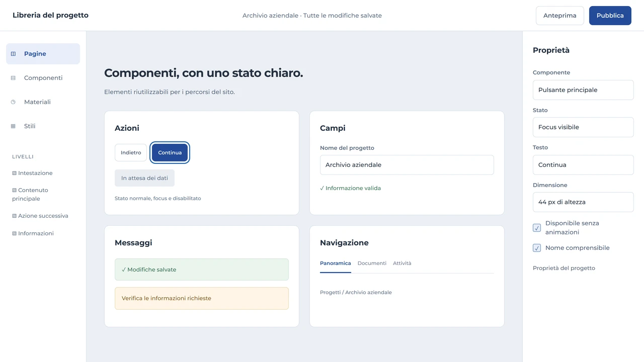Activate the focused Continua button
This screenshot has width=644, height=362.
tap(170, 153)
